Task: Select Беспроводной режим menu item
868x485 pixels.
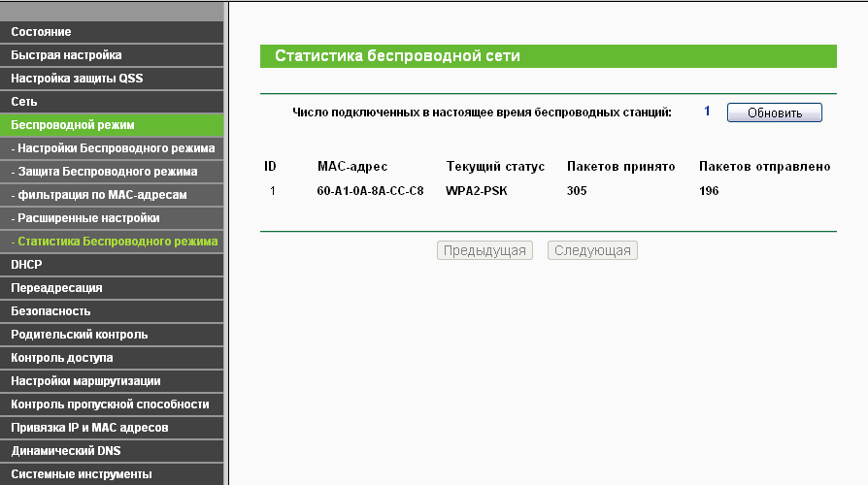Action: [x=112, y=125]
